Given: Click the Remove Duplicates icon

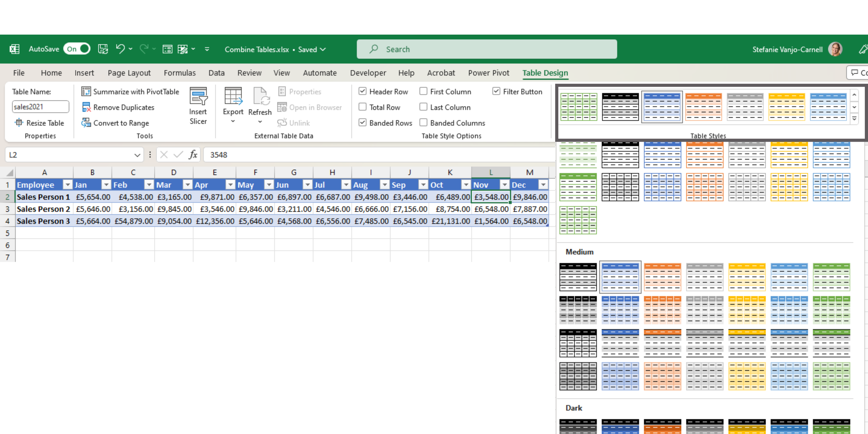Looking at the screenshot, I should click(x=86, y=107).
